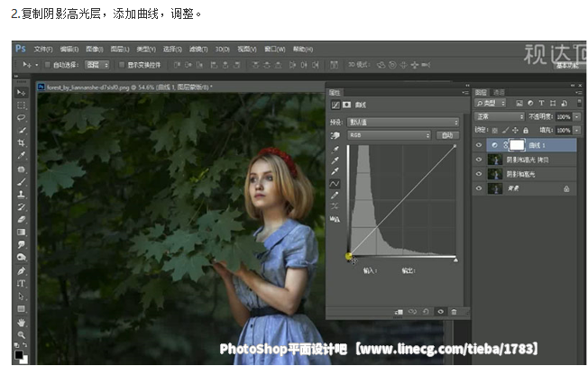
Task: Open the Window menu
Action: 275,49
